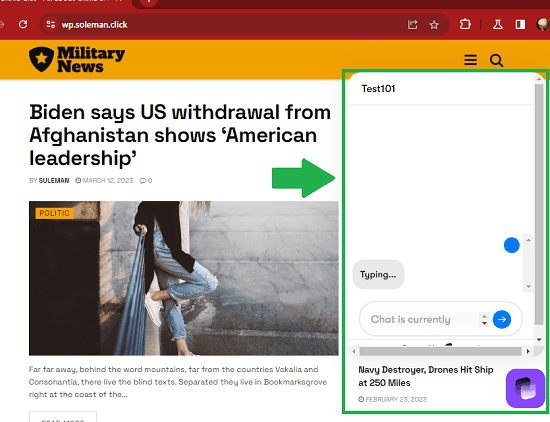Toggle the browser side panel icon

pos(520,25)
